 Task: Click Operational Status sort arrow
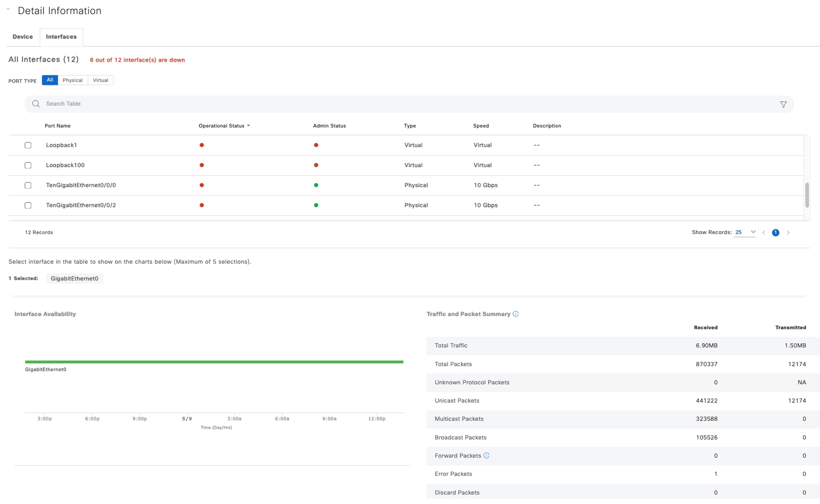248,126
